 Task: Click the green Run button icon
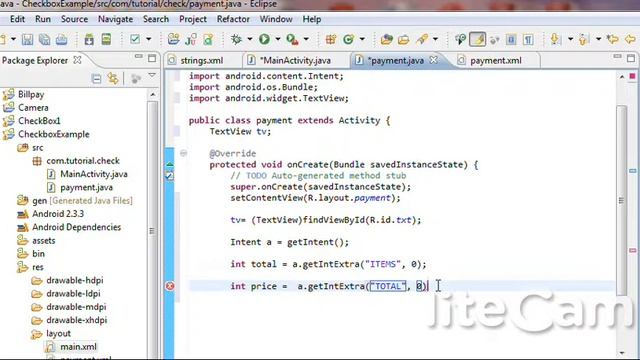(x=264, y=39)
